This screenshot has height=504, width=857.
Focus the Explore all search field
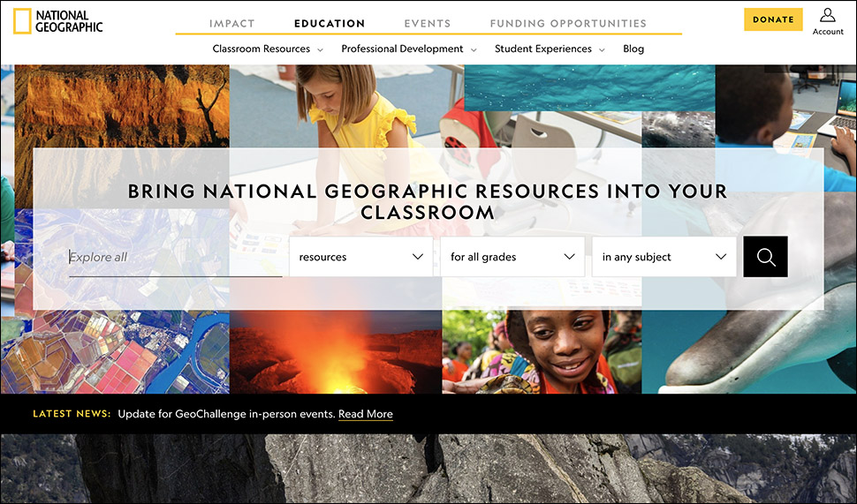(x=176, y=257)
